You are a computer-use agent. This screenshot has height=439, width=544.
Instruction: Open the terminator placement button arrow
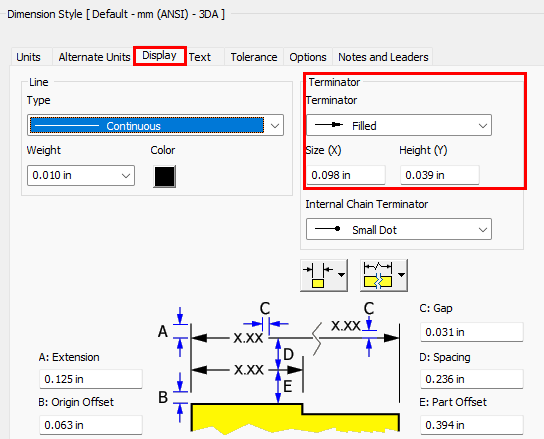[x=342, y=275]
